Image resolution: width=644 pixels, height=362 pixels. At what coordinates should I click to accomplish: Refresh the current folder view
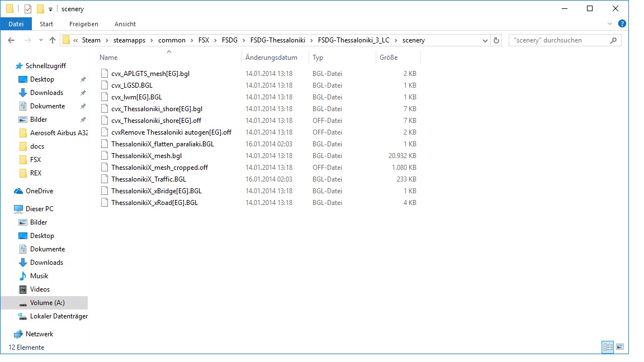coord(496,40)
